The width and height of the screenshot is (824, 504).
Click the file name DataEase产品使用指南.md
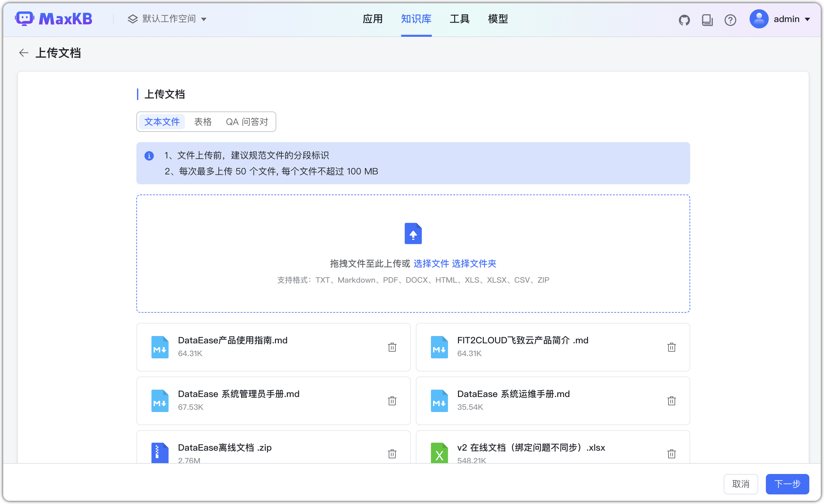[x=233, y=340]
